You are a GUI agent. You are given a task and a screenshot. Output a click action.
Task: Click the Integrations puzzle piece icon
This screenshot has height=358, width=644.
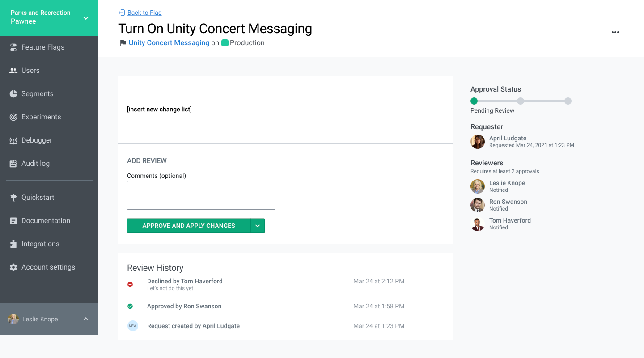click(x=13, y=244)
